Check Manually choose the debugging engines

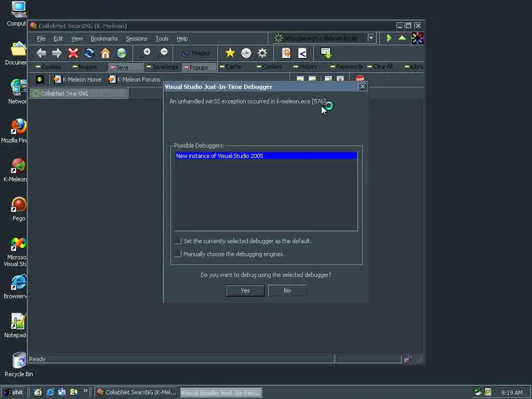(178, 254)
